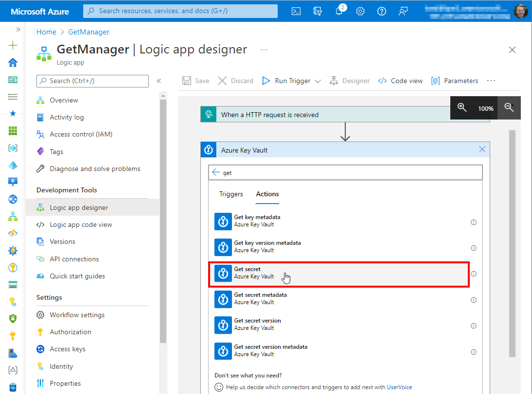This screenshot has height=394, width=532.
Task: Open the directory and subscription filter icon
Action: pos(318,11)
